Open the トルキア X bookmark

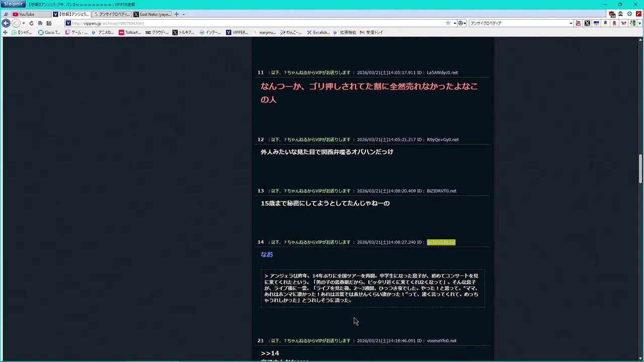183,32
